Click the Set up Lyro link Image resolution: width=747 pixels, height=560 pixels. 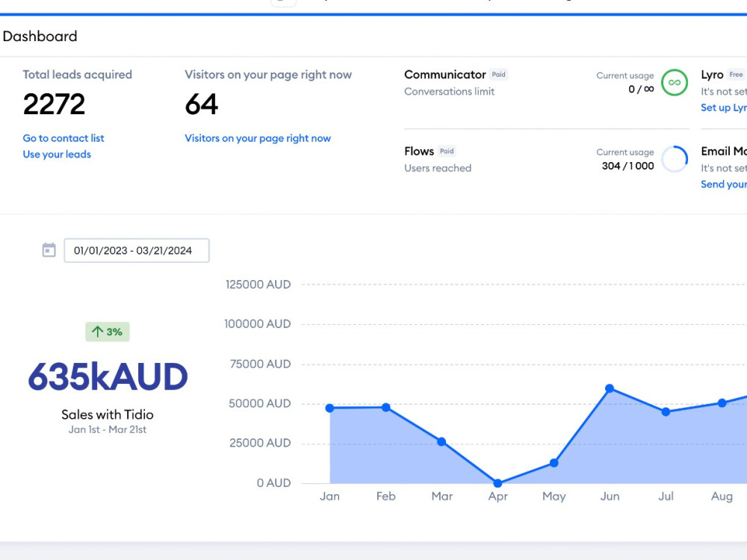[724, 108]
